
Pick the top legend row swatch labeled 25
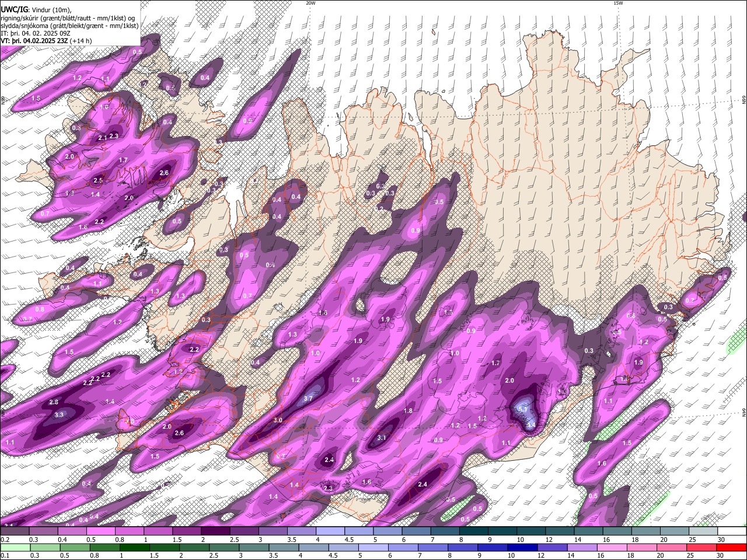(704, 531)
